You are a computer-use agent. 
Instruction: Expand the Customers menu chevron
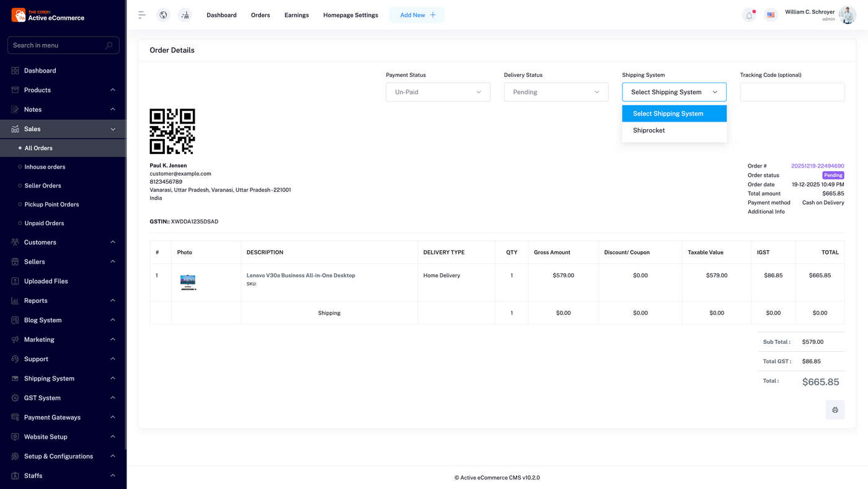tap(113, 242)
